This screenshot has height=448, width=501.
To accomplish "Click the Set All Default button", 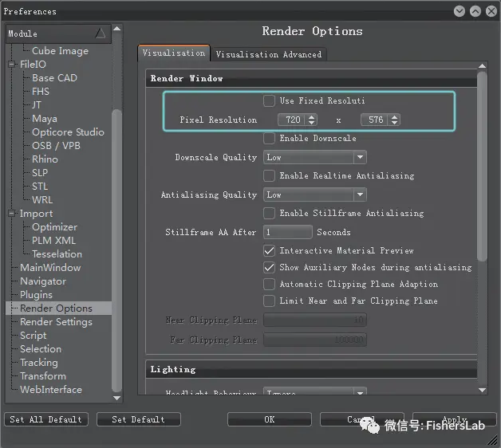I will click(46, 419).
